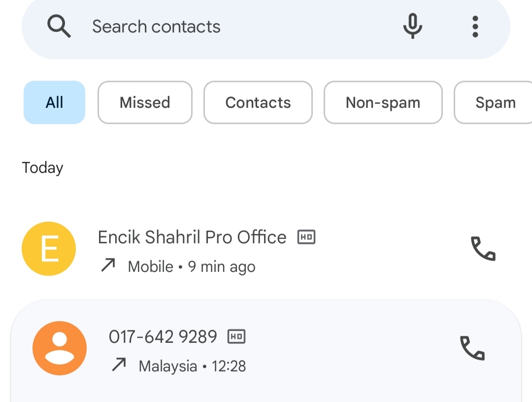Open Encik Shahril's yellow E avatar
532x402 pixels.
pos(49,249)
